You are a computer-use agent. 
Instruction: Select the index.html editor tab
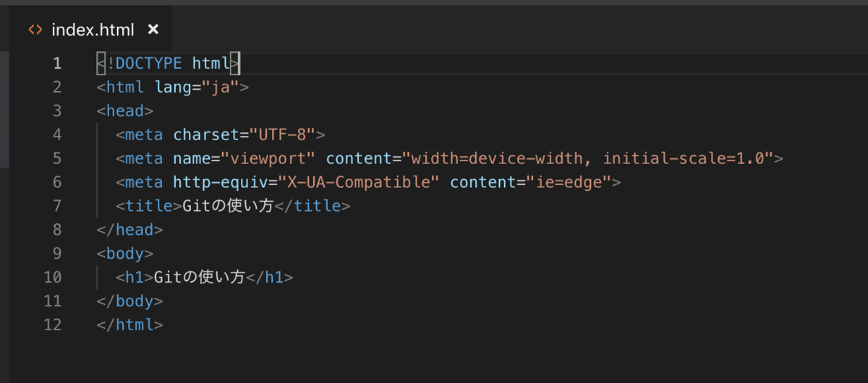[92, 30]
